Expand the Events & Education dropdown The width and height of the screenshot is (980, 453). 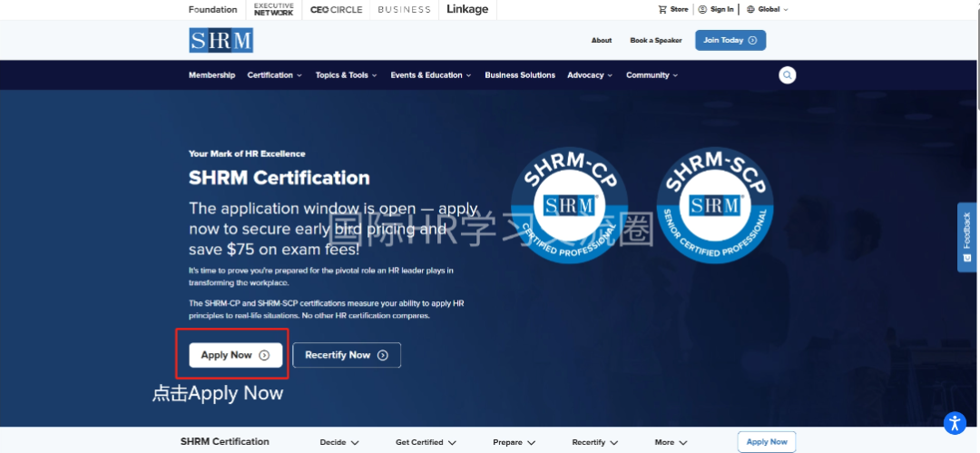pyautogui.click(x=431, y=75)
